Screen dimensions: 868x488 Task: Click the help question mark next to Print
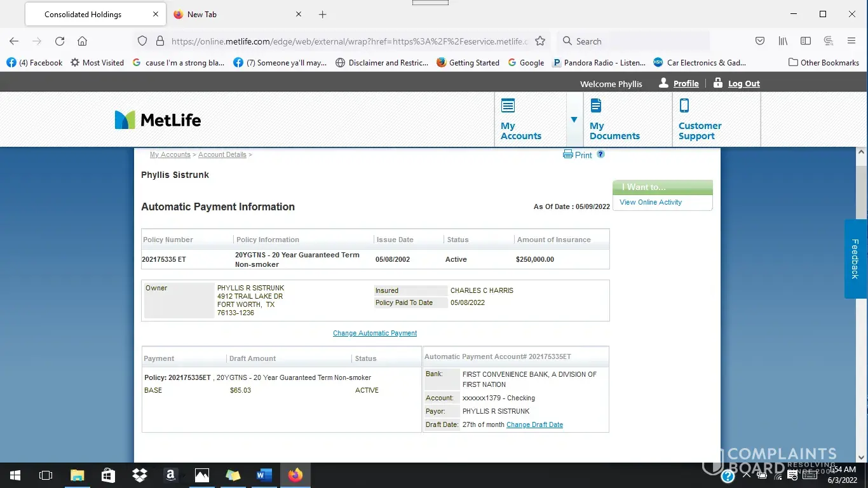click(x=600, y=154)
